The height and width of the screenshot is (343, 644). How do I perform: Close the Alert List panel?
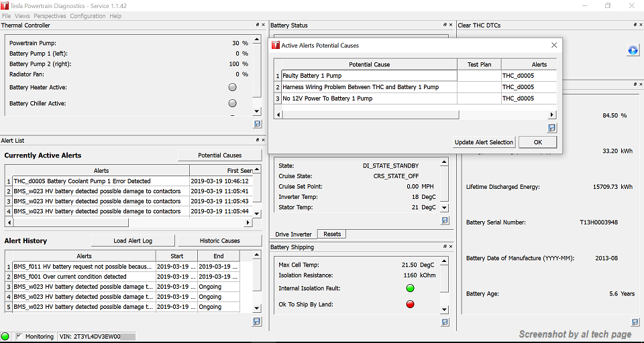click(264, 140)
